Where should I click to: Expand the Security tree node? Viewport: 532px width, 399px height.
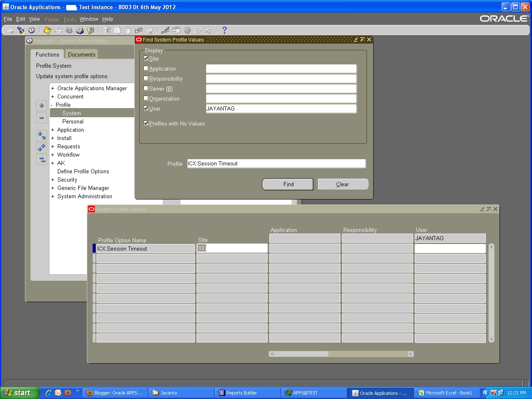pos(52,180)
